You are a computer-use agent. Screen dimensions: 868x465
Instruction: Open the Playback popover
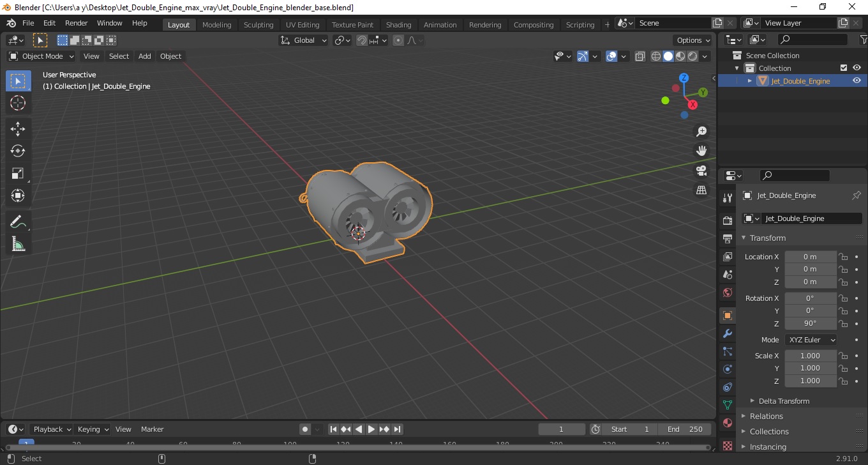(52, 429)
